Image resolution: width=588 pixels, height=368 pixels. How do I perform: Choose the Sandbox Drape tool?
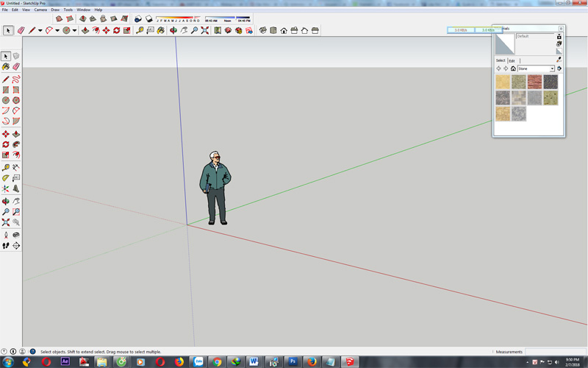point(104,19)
